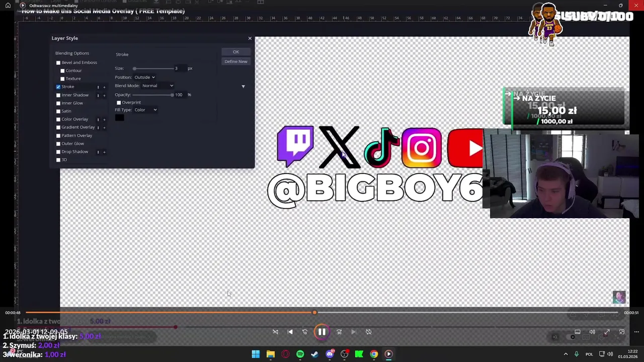Enable the 3D effect checkbox
This screenshot has height=362, width=644.
click(x=58, y=160)
